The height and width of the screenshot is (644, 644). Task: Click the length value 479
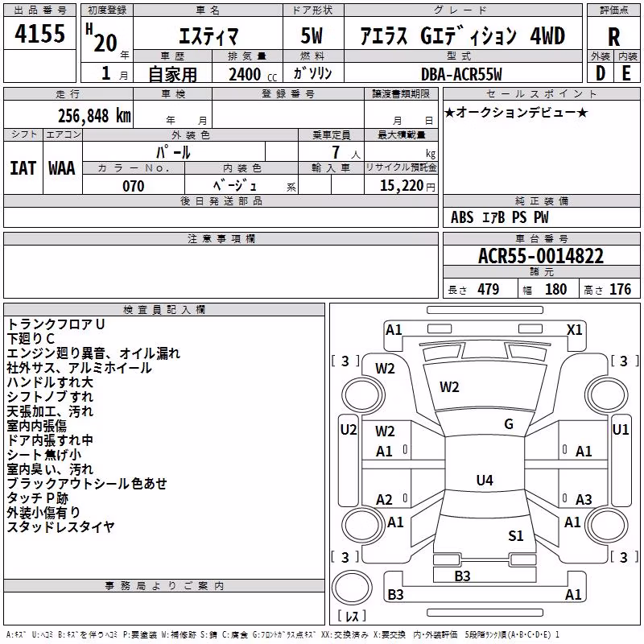(489, 289)
